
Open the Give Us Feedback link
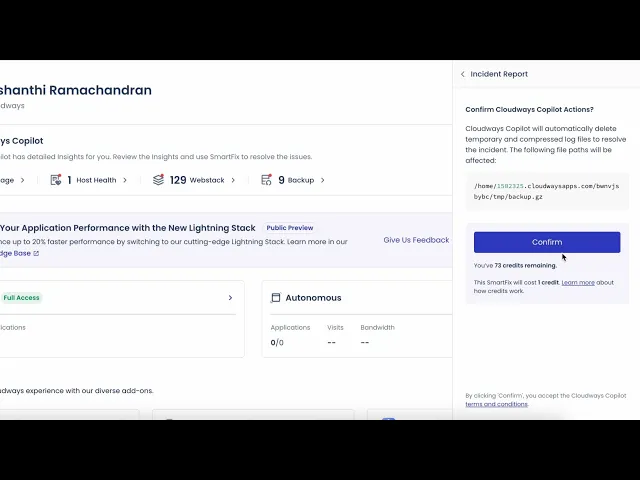tap(416, 240)
